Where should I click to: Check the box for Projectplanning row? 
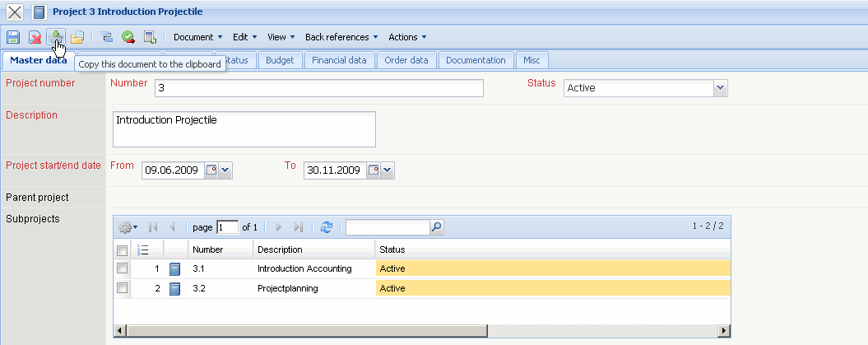coord(122,288)
